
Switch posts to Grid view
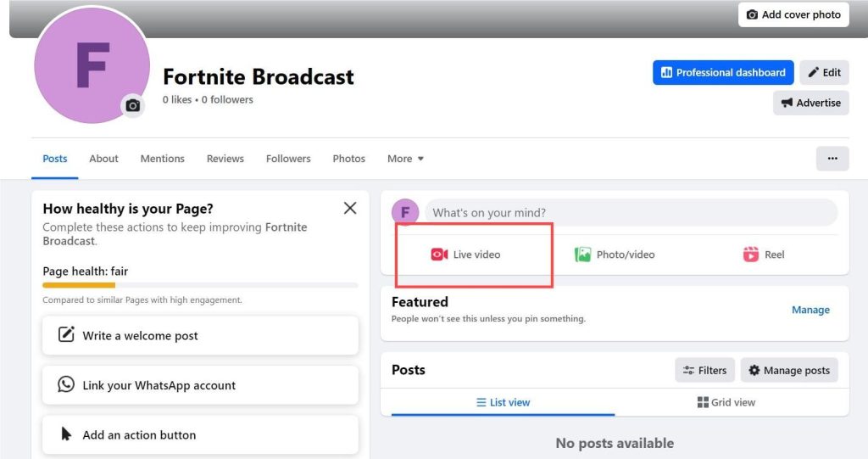coord(726,402)
